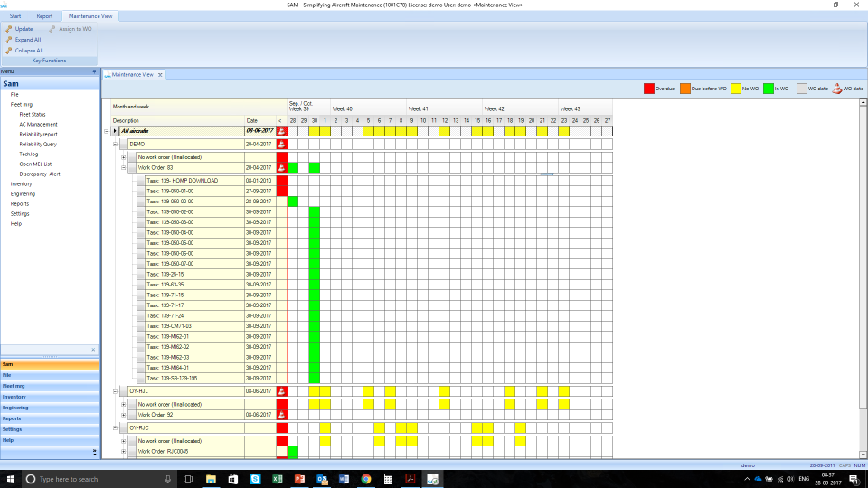Open Calculator from the taskbar
This screenshot has width=868, height=488.
tap(388, 479)
